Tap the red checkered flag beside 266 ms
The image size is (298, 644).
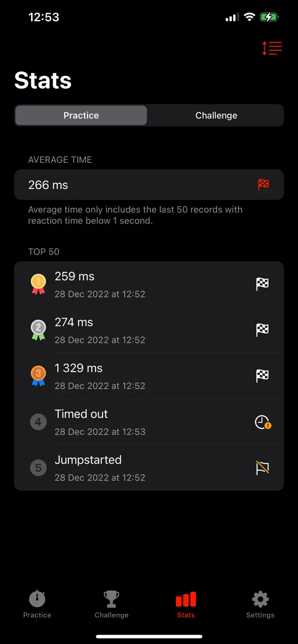[x=264, y=184]
